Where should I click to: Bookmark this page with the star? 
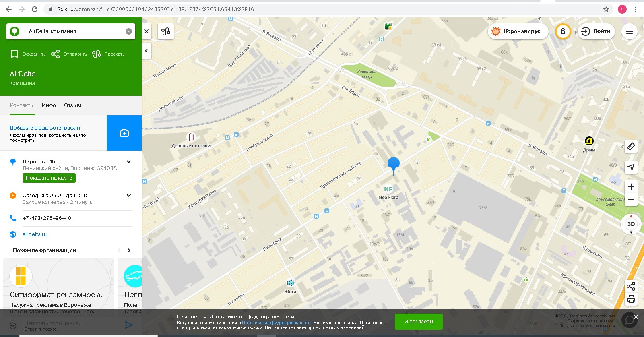coord(606,9)
